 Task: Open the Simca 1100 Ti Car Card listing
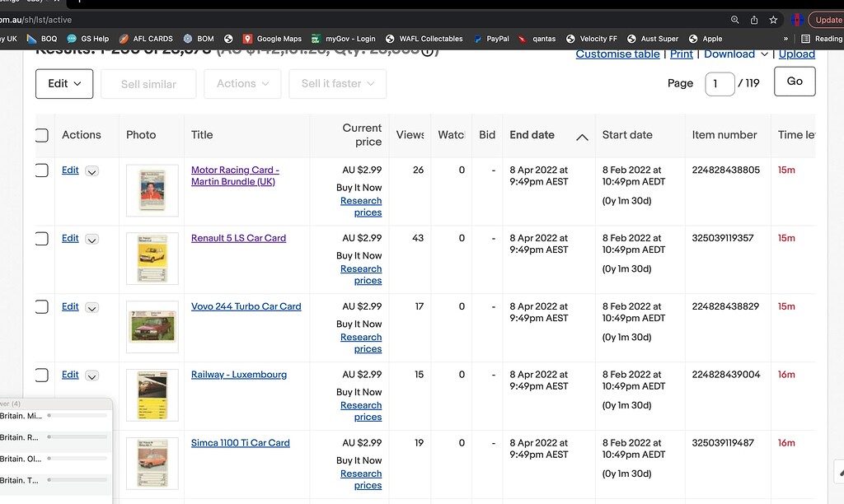click(x=240, y=443)
